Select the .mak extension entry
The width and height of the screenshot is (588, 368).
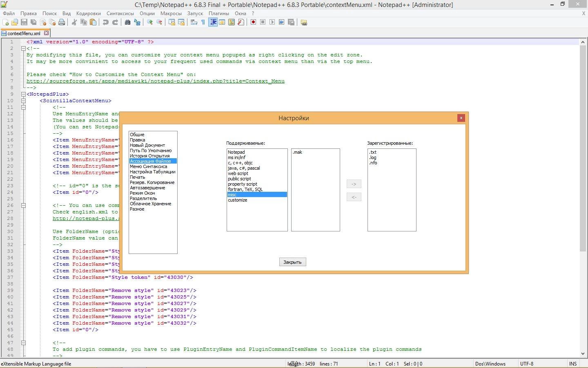[x=315, y=152]
